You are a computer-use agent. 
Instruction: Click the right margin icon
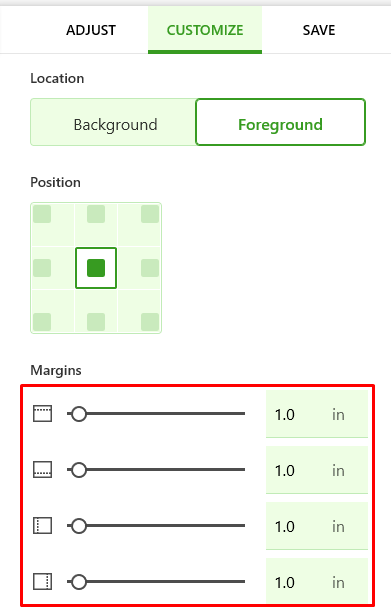click(x=42, y=582)
